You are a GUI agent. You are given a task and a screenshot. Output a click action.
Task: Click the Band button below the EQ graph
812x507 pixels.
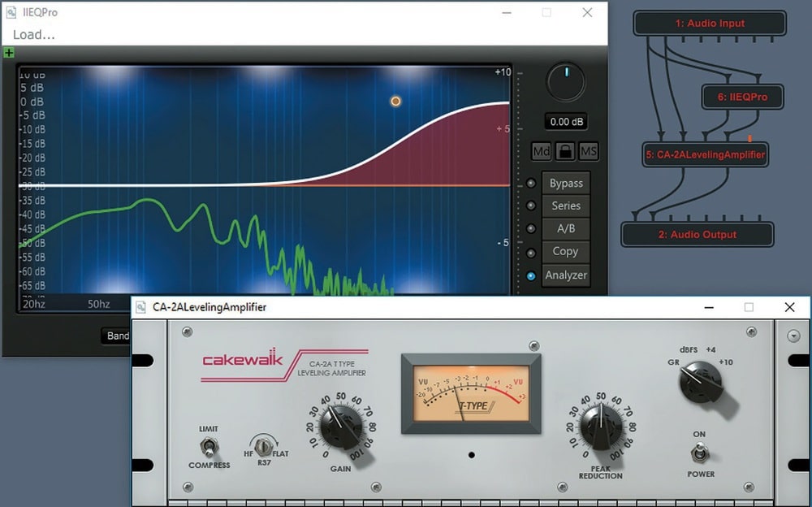116,336
